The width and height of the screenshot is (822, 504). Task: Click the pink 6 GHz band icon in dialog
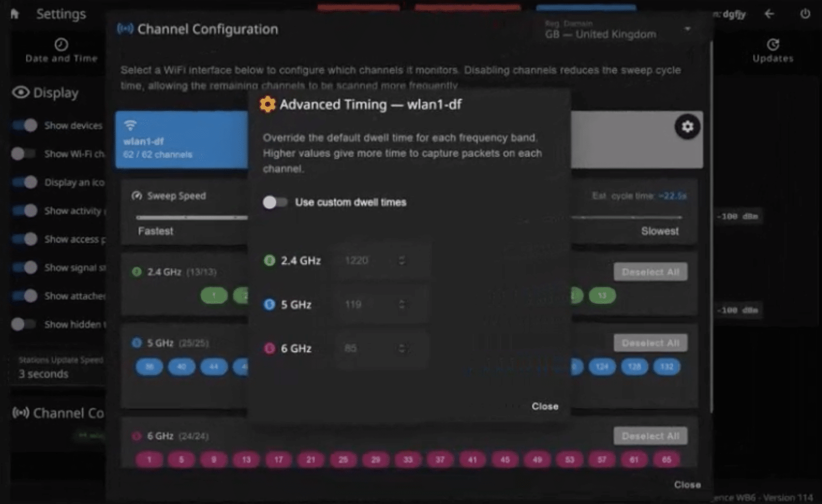click(x=269, y=348)
